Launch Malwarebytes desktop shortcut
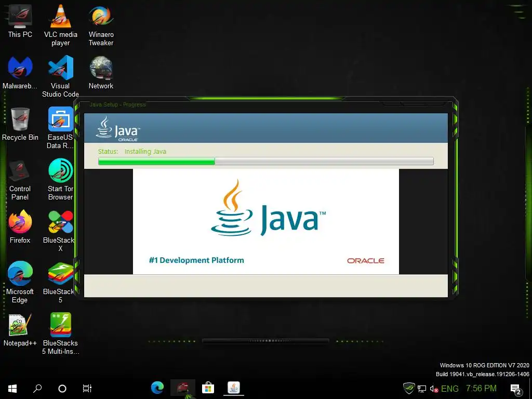Viewport: 532px width, 399px height. click(x=20, y=73)
